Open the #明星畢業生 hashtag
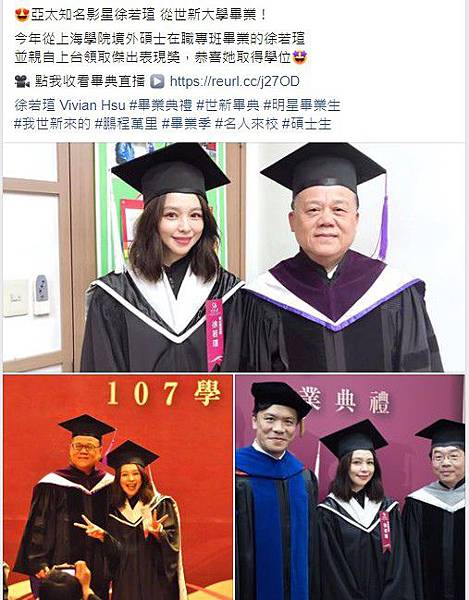This screenshot has height=600, width=469. click(302, 105)
